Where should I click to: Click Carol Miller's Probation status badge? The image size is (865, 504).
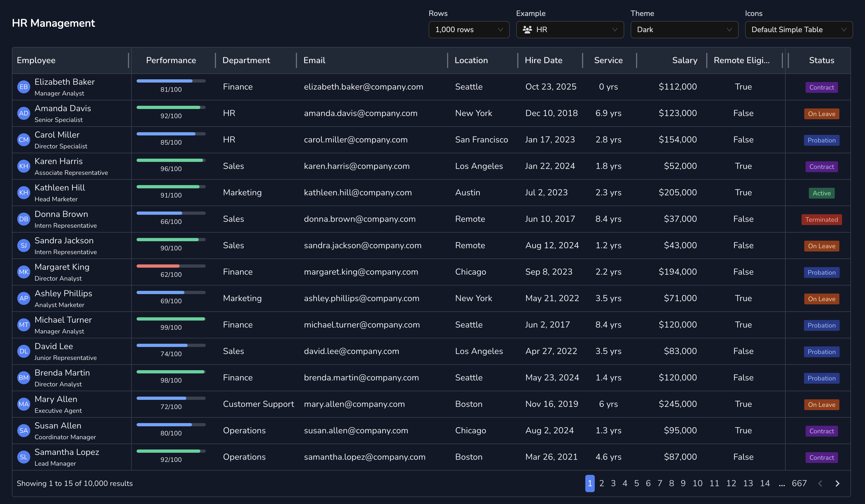[x=822, y=140]
